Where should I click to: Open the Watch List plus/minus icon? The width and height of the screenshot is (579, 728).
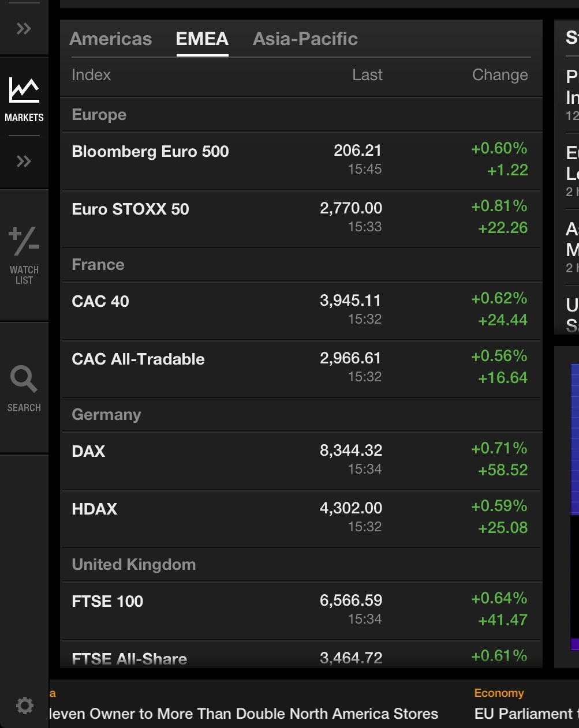(x=24, y=241)
